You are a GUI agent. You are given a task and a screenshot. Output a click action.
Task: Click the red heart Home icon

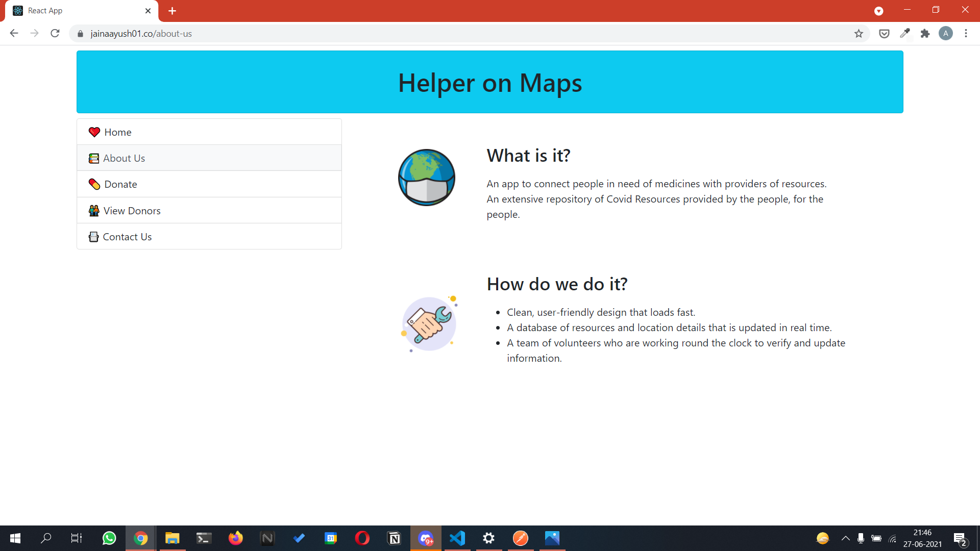[94, 132]
